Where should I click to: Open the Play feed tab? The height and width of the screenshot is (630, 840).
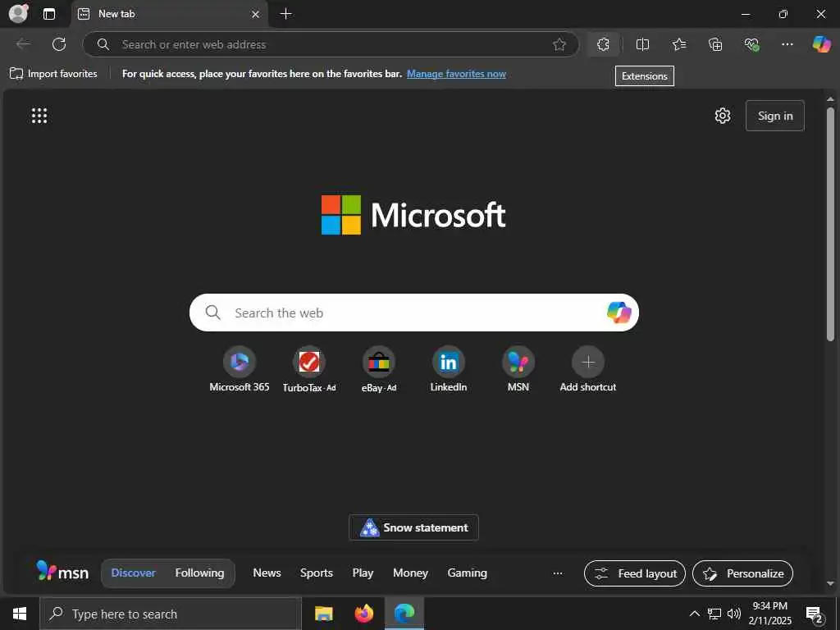tap(363, 573)
